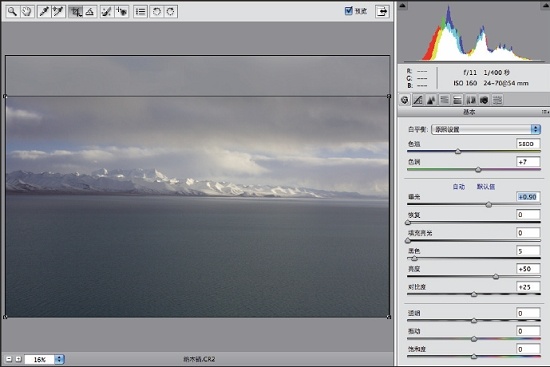Select the Hand pan tool

(x=27, y=12)
